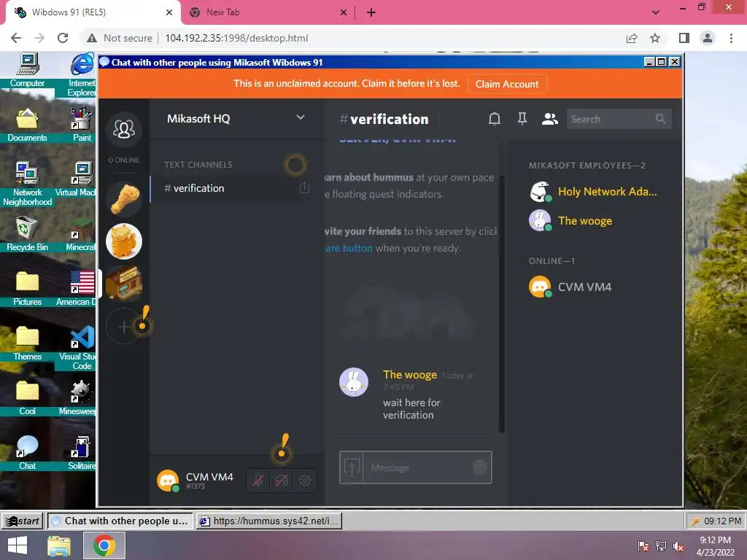This screenshot has width=747, height=560.
Task: Select the hummus.sys42.net taskbar item
Action: click(269, 521)
